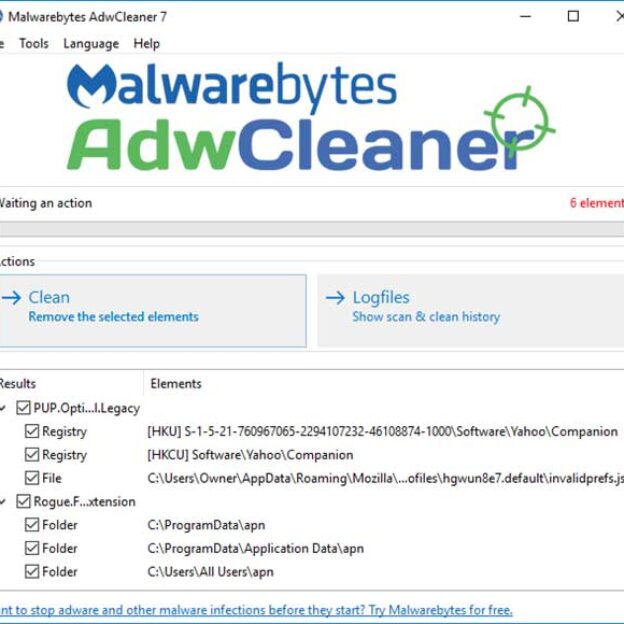Image resolution: width=624 pixels, height=624 pixels.
Task: Click the Malwarebytes blue M logo mark
Action: pos(92,86)
